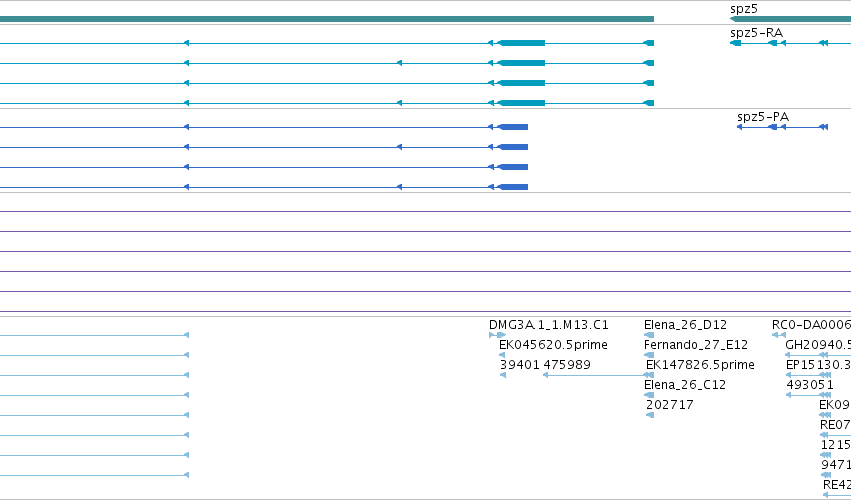Open the Fernando_27_E12 EST label
Viewport: 851px width, 500px height.
(x=696, y=345)
